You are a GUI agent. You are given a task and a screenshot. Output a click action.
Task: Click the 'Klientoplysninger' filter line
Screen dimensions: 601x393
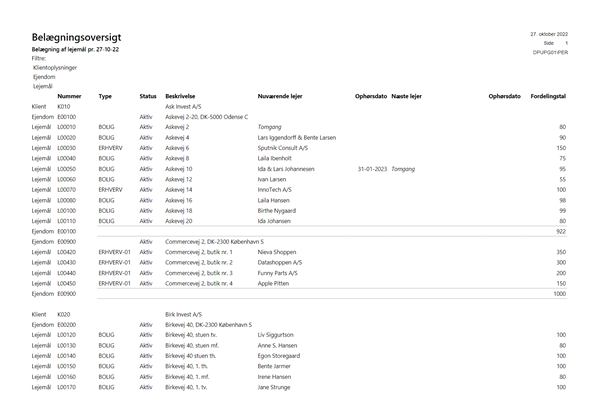click(x=55, y=67)
